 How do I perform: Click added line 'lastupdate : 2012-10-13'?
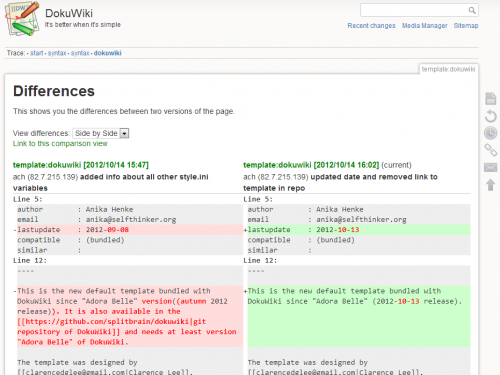tap(359, 230)
